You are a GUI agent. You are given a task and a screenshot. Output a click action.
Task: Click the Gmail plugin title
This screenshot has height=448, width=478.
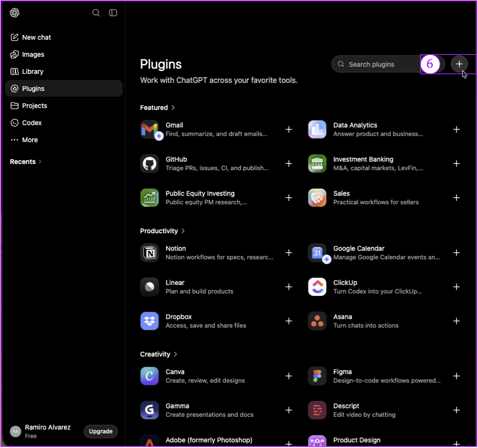tap(174, 125)
